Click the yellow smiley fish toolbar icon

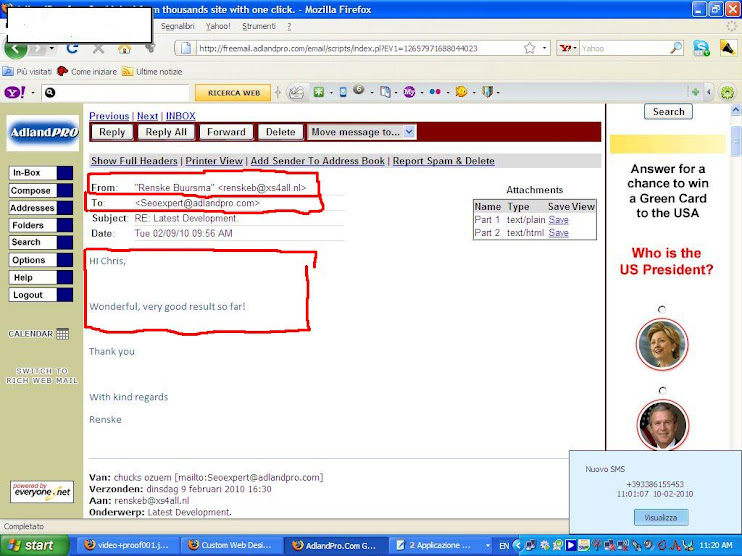tap(461, 92)
